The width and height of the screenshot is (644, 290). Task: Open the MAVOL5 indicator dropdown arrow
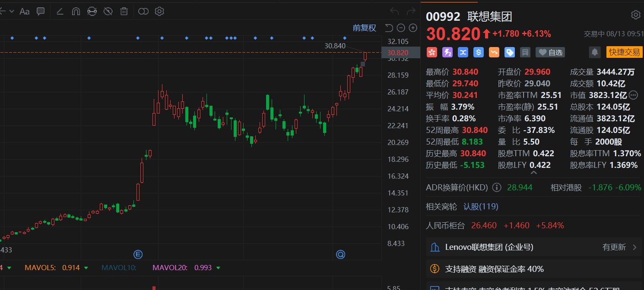point(86,268)
